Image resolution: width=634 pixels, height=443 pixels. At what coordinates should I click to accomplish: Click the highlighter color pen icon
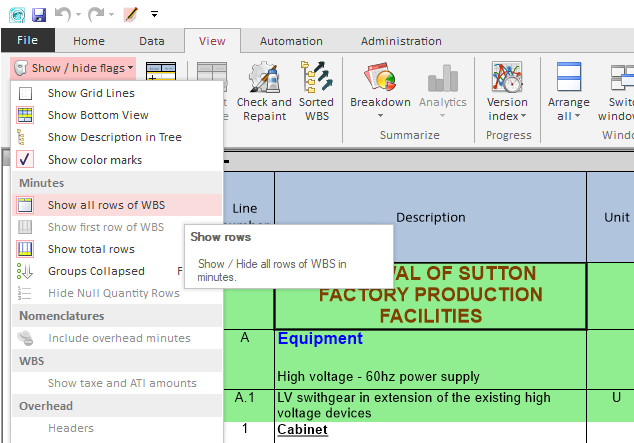coord(131,14)
